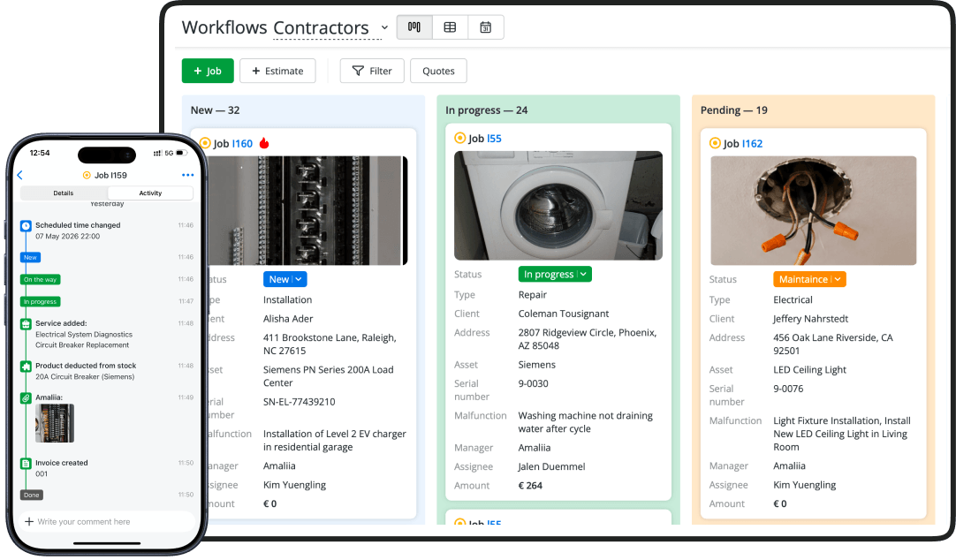Screen dimensions: 956x560
Task: Click the € 264 amount on Job I55
Action: click(x=530, y=486)
